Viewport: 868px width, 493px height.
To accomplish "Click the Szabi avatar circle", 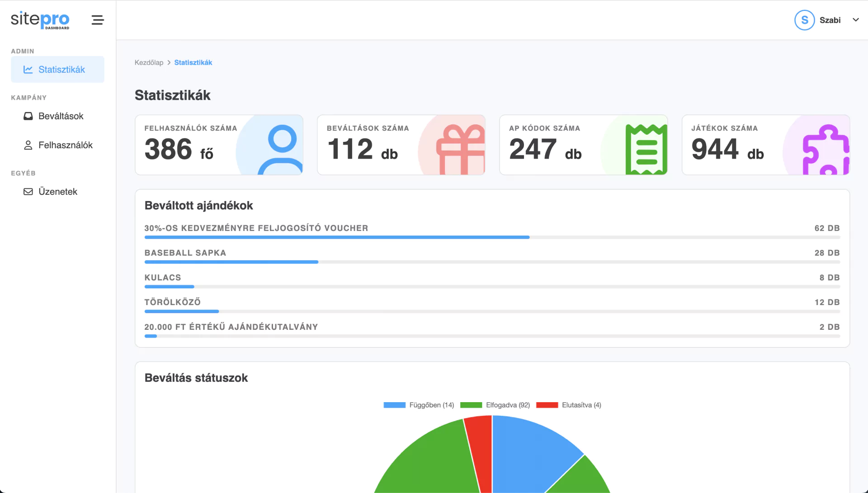I will coord(804,20).
